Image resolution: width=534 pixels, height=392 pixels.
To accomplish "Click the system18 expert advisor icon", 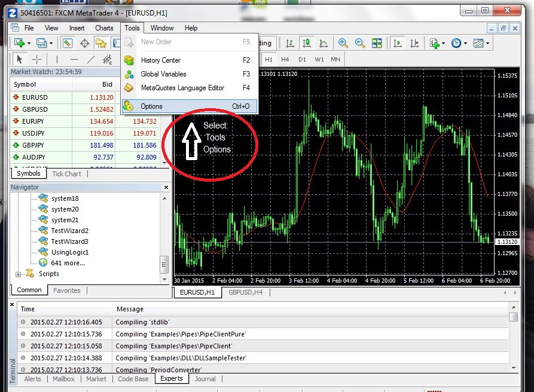I will click(x=43, y=198).
